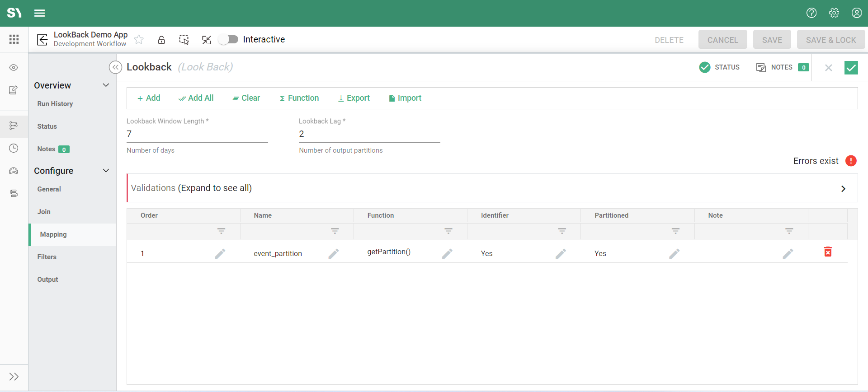868x392 pixels.
Task: Open the Filters menu item
Action: tap(47, 257)
